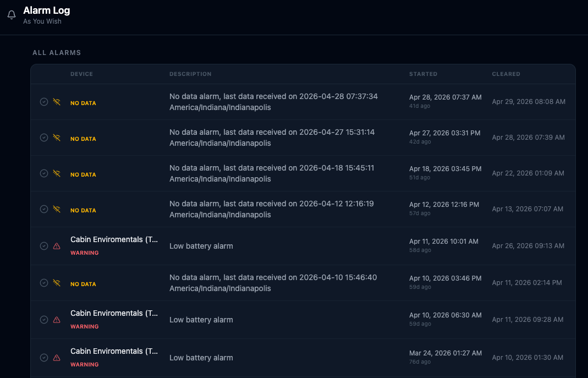This screenshot has height=378, width=588.
Task: Click description with last data 2026-04-27 15:31:14
Action: coord(272,138)
